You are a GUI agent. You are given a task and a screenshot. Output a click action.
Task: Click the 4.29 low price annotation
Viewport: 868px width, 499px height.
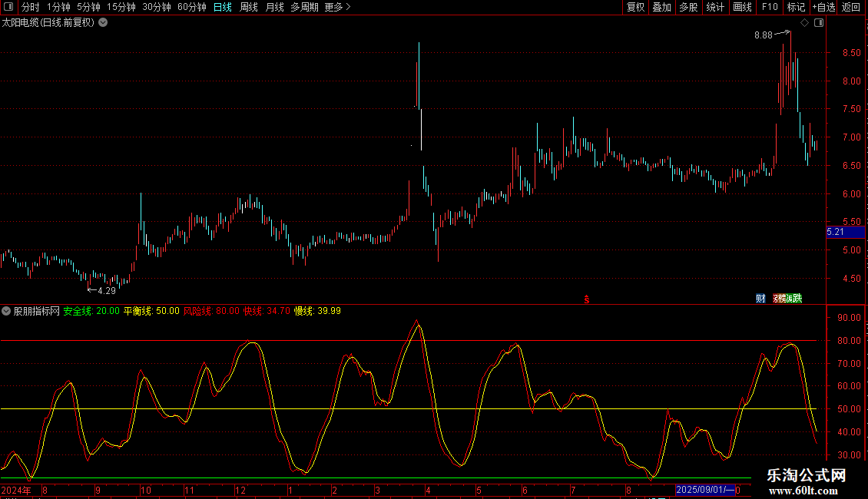point(107,290)
